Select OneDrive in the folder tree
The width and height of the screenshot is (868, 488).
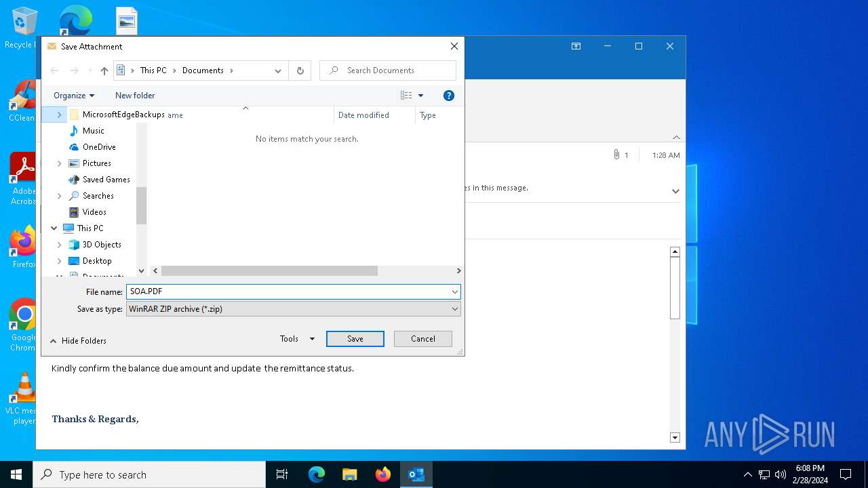click(x=99, y=147)
